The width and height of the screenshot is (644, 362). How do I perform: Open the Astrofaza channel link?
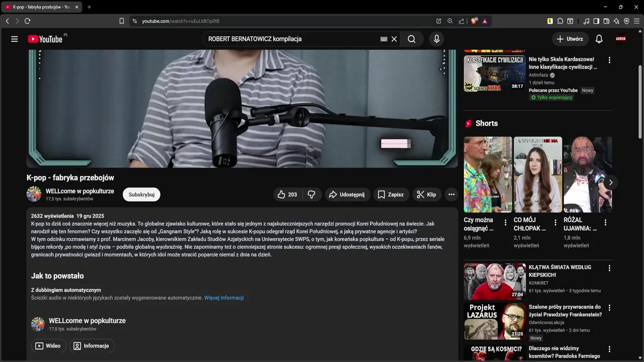click(538, 75)
